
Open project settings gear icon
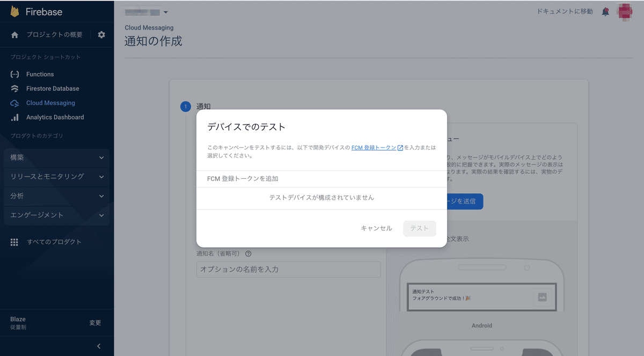(x=101, y=35)
